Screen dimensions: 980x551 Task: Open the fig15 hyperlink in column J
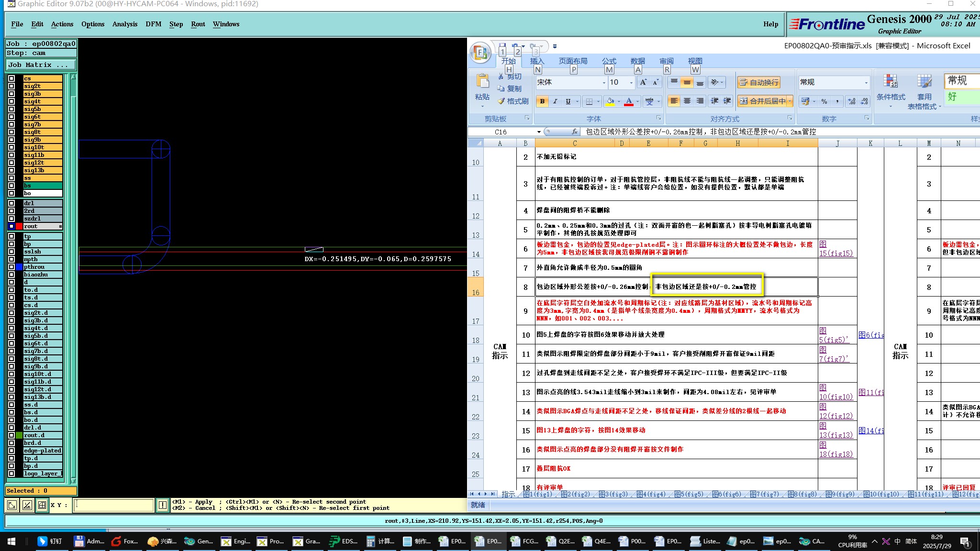[835, 253]
